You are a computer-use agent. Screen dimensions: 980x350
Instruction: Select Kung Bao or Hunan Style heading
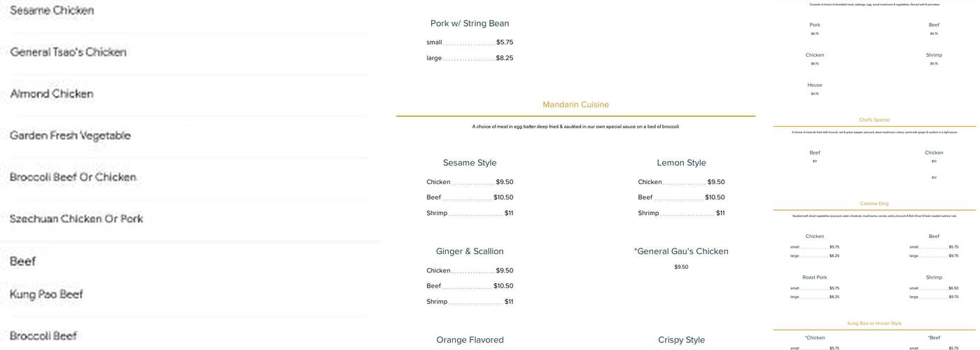coord(874,323)
